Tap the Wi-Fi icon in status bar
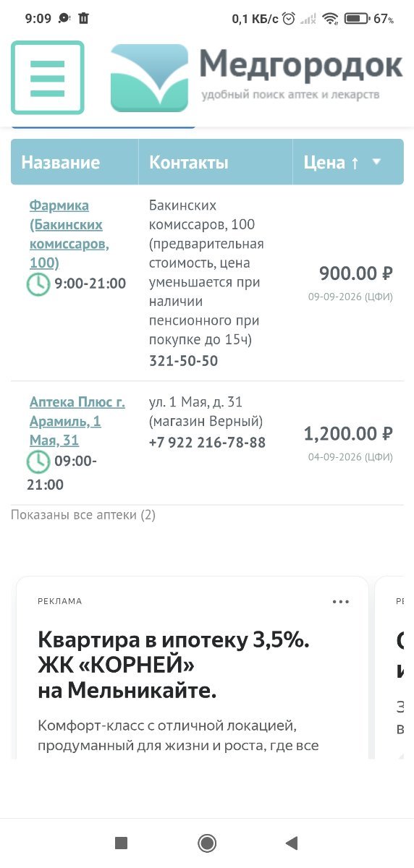The height and width of the screenshot is (868, 414). pos(331,19)
